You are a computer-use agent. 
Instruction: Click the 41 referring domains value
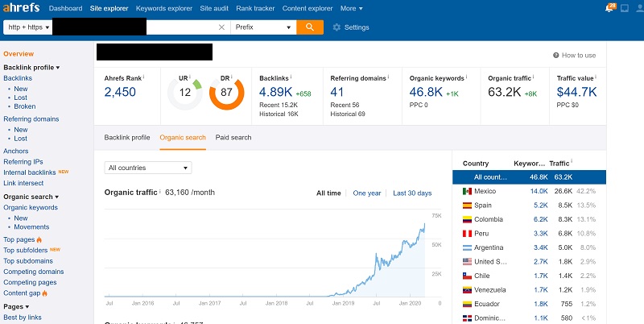point(336,92)
